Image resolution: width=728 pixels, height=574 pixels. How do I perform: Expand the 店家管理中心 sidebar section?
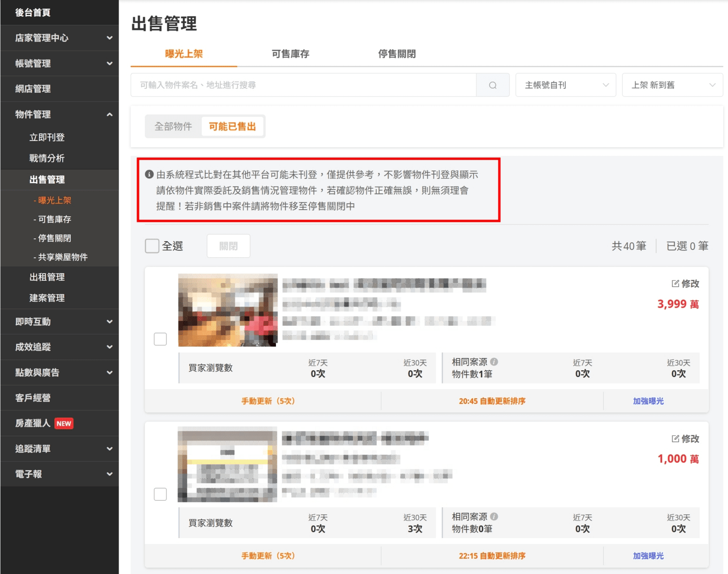[x=59, y=38]
